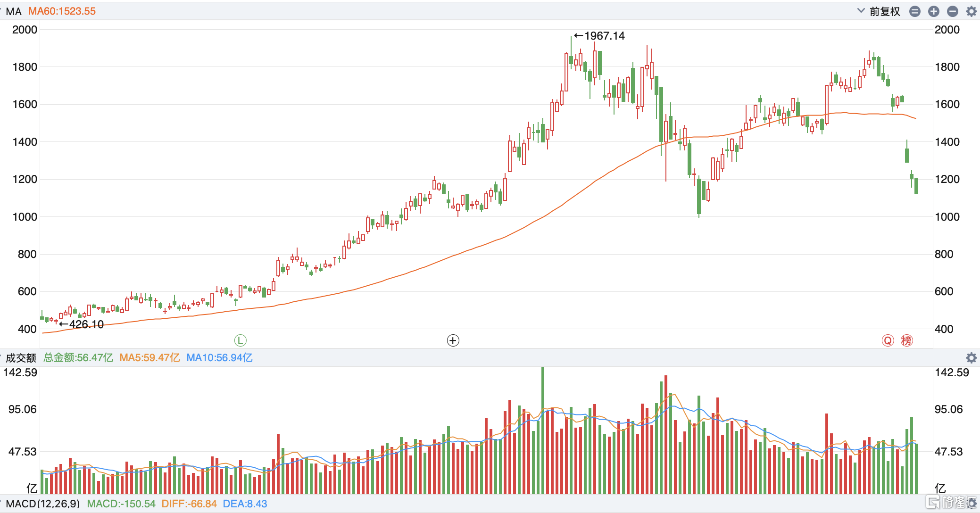Click the 1967.14 high price annotation
The width and height of the screenshot is (980, 513).
click(599, 36)
